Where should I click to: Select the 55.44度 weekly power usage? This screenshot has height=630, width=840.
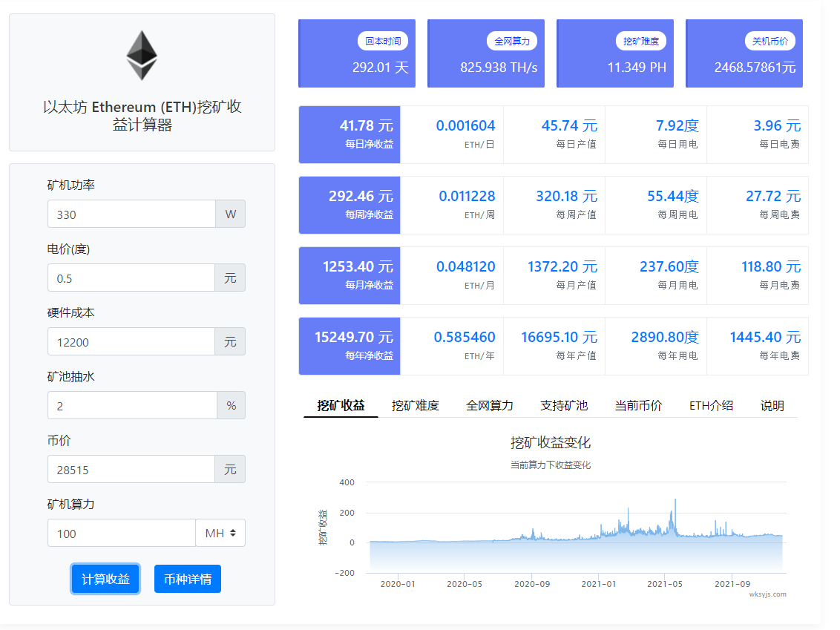(673, 197)
